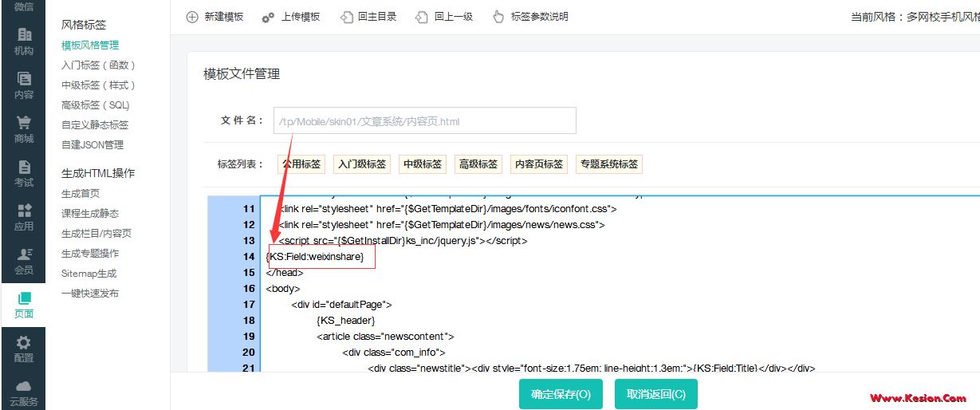Viewport: 980px width, 410px height.
Task: Click 取消返回(C) cancel button
Action: pos(656,394)
